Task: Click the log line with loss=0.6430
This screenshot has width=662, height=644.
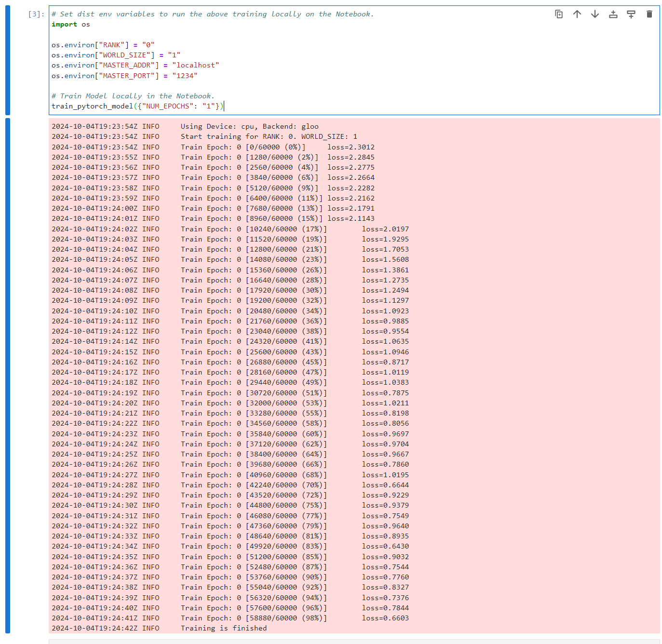Action: [230, 546]
